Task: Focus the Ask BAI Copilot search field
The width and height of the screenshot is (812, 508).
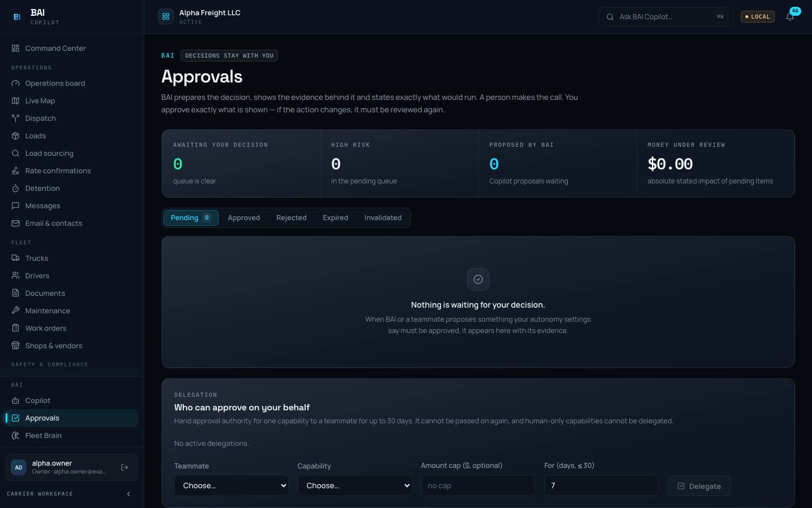Action: (x=666, y=17)
